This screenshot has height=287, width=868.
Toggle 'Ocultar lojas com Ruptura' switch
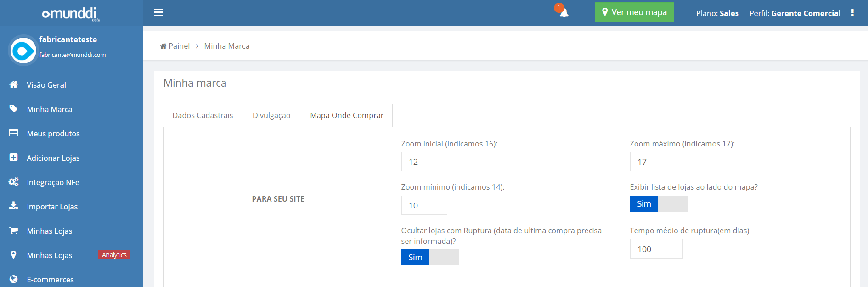tap(429, 258)
